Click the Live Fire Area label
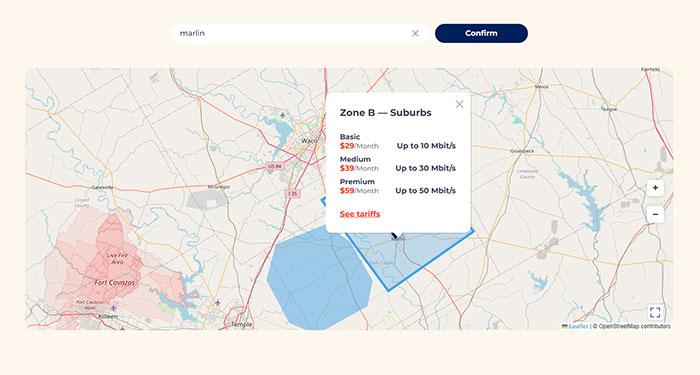Image resolution: width=700 pixels, height=375 pixels. click(117, 258)
